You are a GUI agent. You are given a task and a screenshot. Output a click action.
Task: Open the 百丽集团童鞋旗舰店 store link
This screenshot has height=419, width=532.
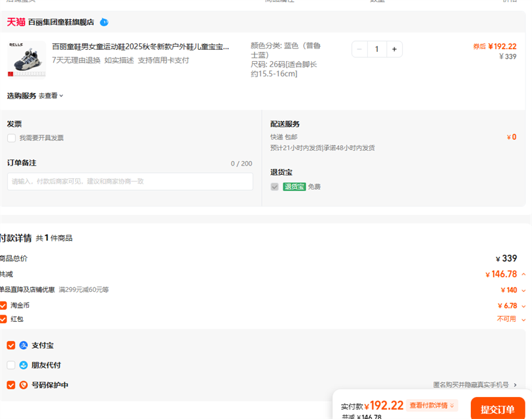(61, 22)
